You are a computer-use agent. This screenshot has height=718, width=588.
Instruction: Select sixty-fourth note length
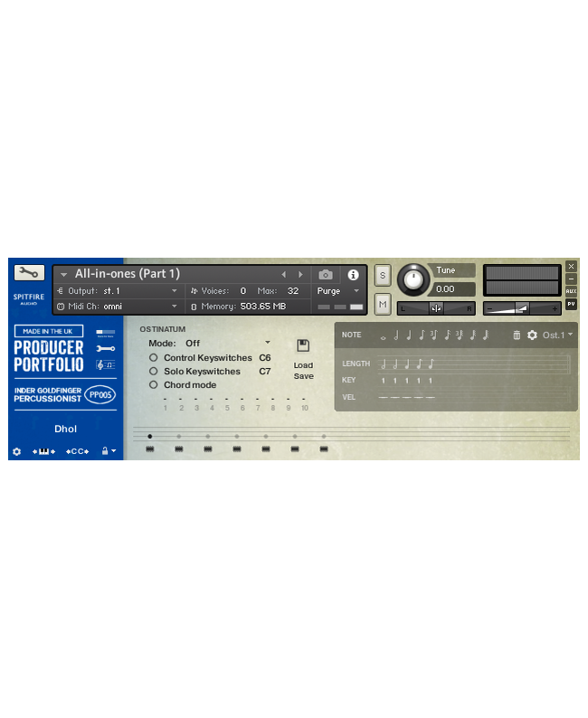(x=486, y=335)
